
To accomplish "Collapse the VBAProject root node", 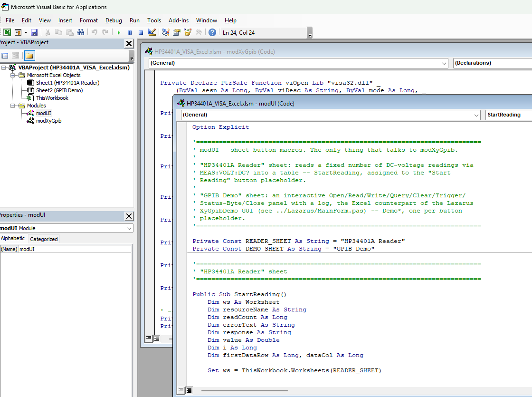I will [3, 68].
